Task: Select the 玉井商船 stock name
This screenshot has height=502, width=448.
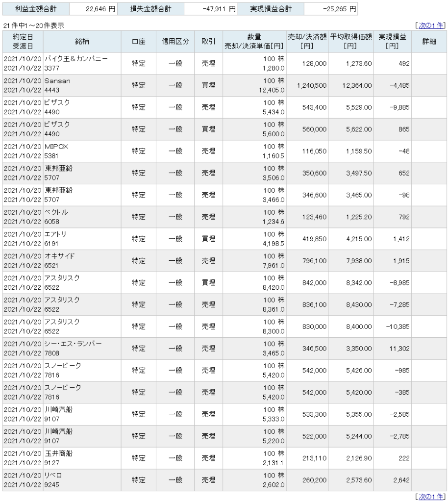Action: point(58,453)
